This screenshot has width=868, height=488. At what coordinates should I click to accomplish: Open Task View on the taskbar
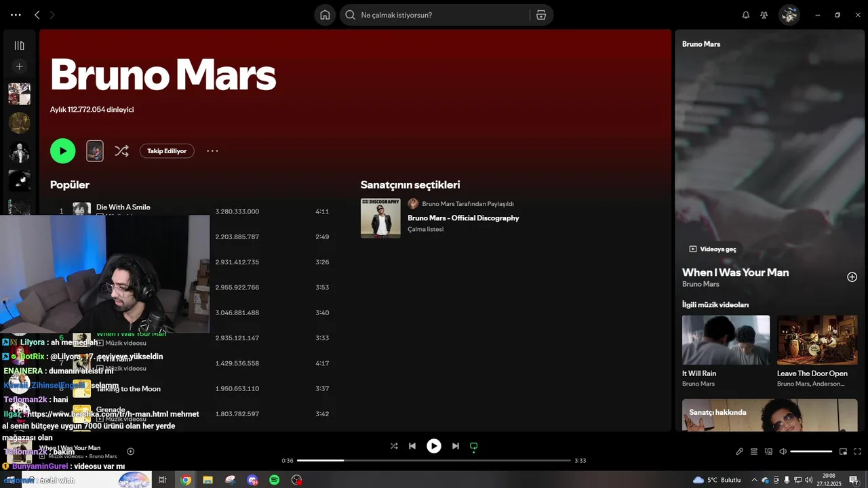tap(163, 480)
